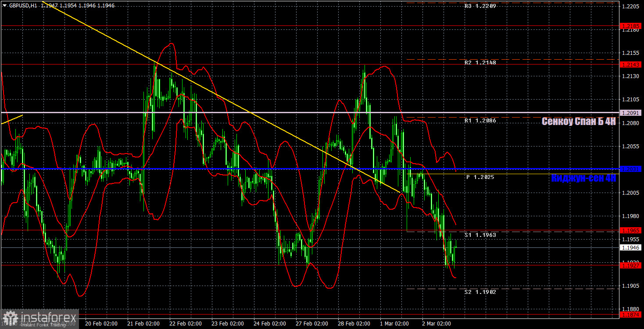Viewport: 644px width, 329px height.
Task: Click the 1.2091 Senkou Span price tag
Action: coord(631,113)
